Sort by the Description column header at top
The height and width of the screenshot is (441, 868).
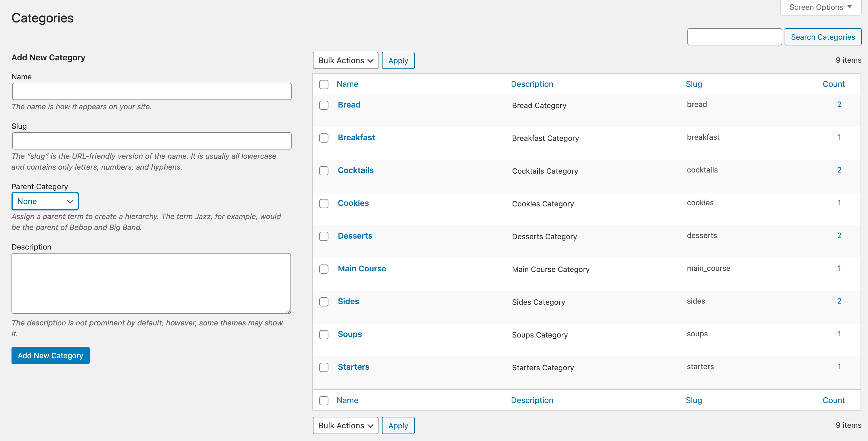(x=532, y=84)
